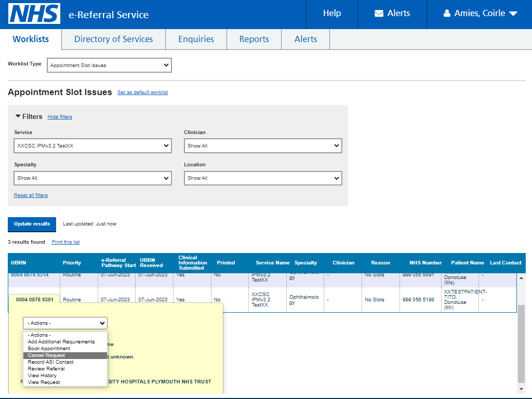Select the Alerts tab in navigation
The height and width of the screenshot is (399, 532).
[305, 39]
